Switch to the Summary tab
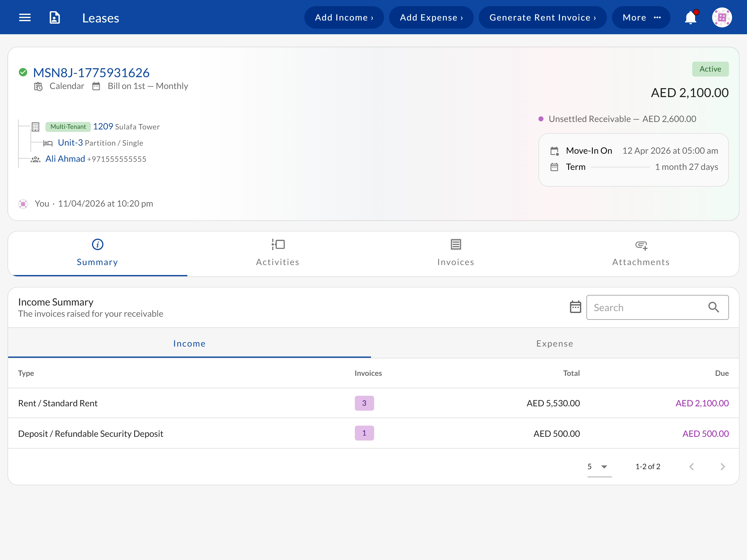 [98, 254]
